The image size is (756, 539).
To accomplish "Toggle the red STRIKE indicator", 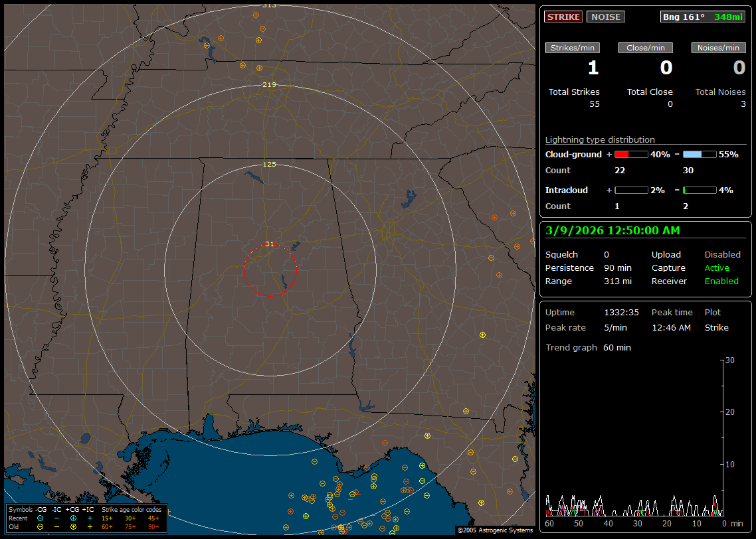I will [563, 17].
